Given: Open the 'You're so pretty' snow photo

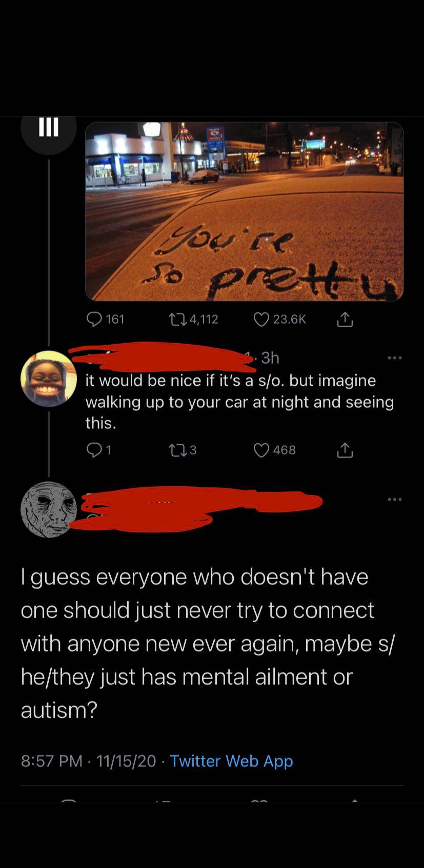Looking at the screenshot, I should (x=245, y=211).
